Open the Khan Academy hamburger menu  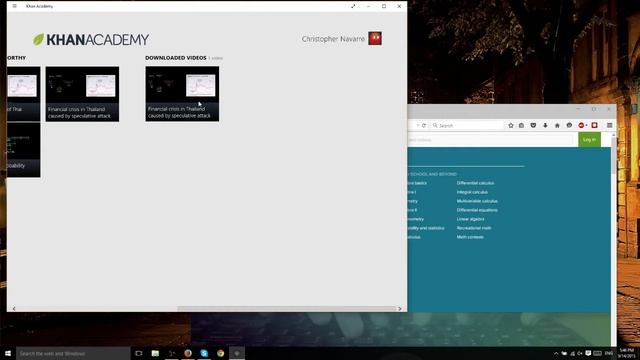15,6
